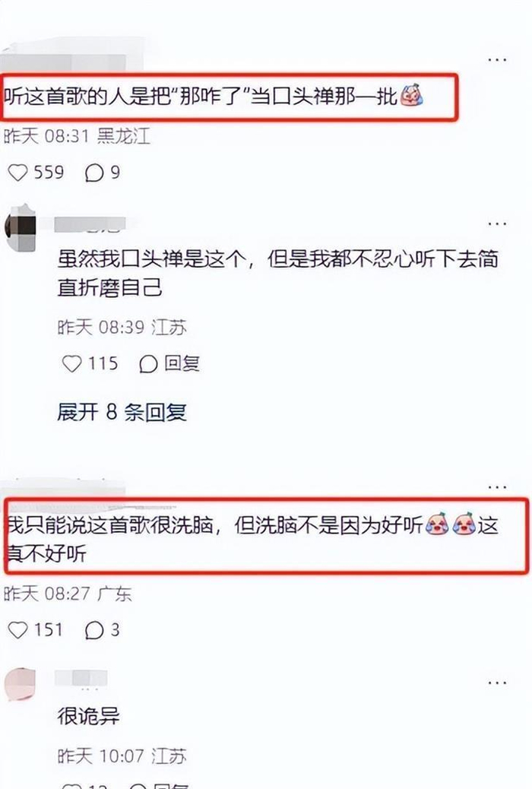532x789 pixels.
Task: Open the three-dot menu on the 广东 comment
Action: [497, 487]
